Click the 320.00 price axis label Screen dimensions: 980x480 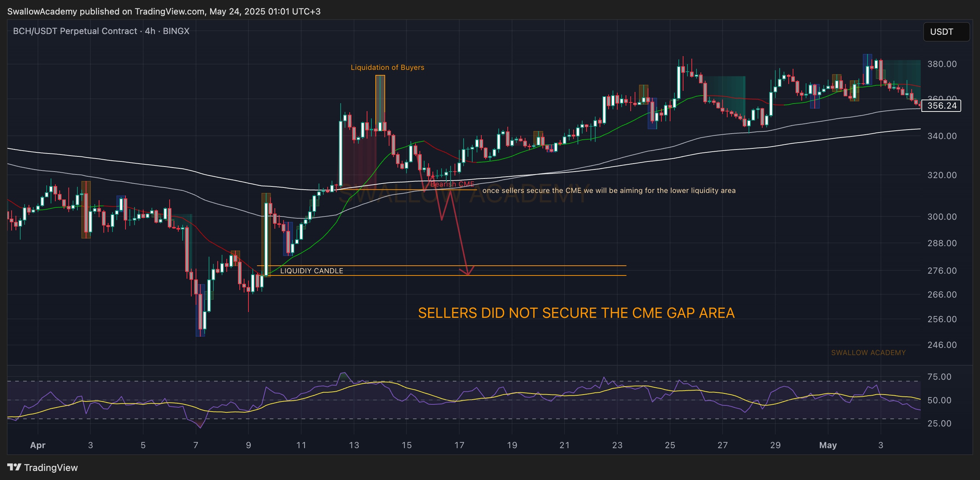click(x=942, y=175)
